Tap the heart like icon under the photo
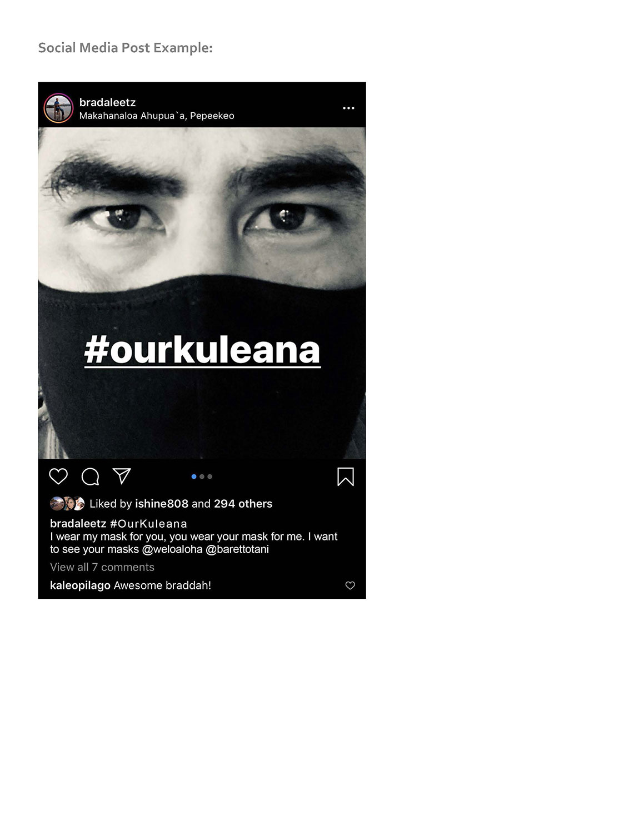The image size is (644, 834). 58,476
